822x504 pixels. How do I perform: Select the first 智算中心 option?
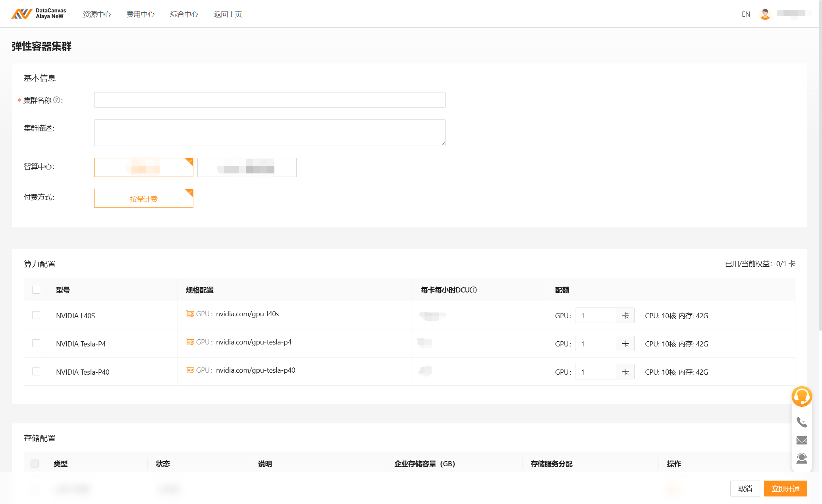[143, 167]
